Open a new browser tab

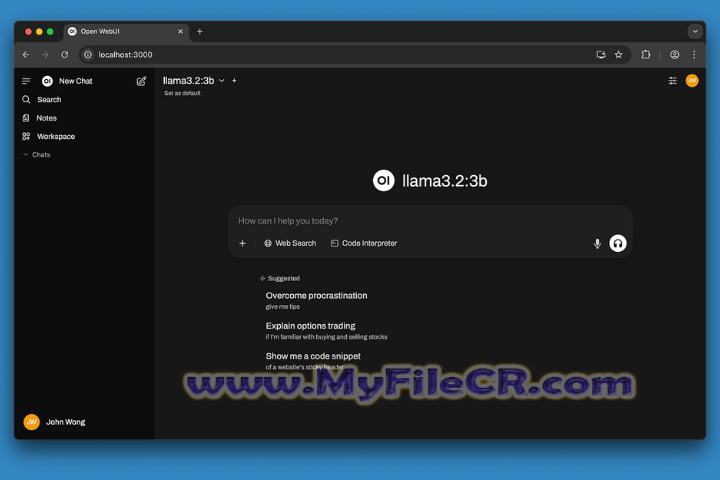click(200, 31)
